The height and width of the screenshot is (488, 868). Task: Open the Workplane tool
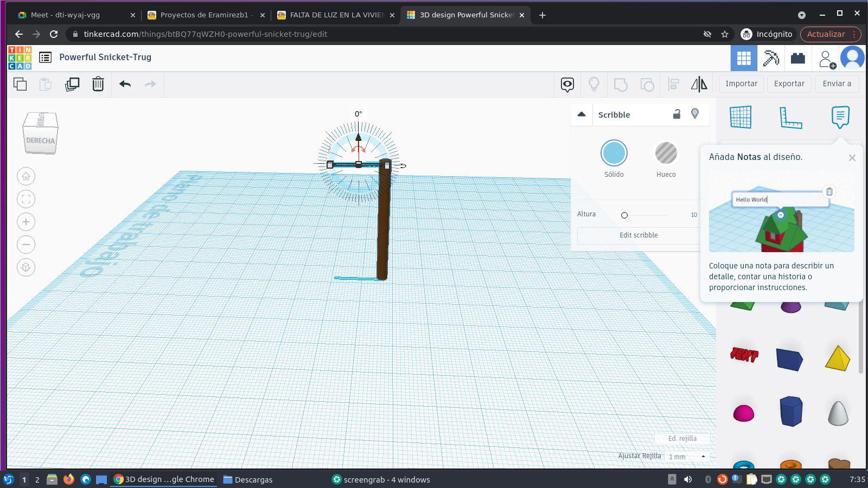(x=741, y=117)
